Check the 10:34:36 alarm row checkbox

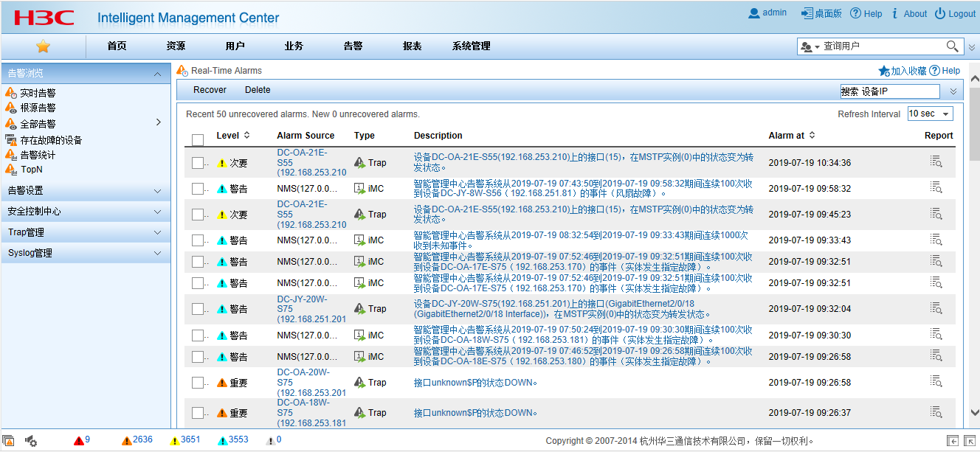point(198,163)
